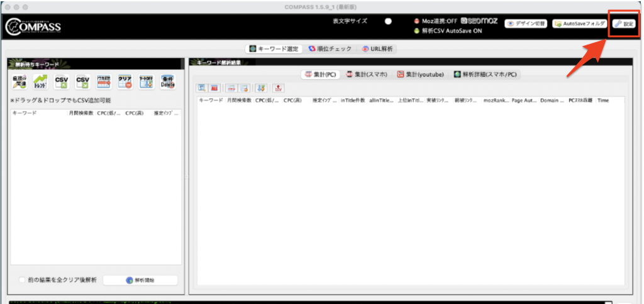The height and width of the screenshot is (304, 644).
Task: Click the クリア clear list icon
Action: (x=125, y=82)
